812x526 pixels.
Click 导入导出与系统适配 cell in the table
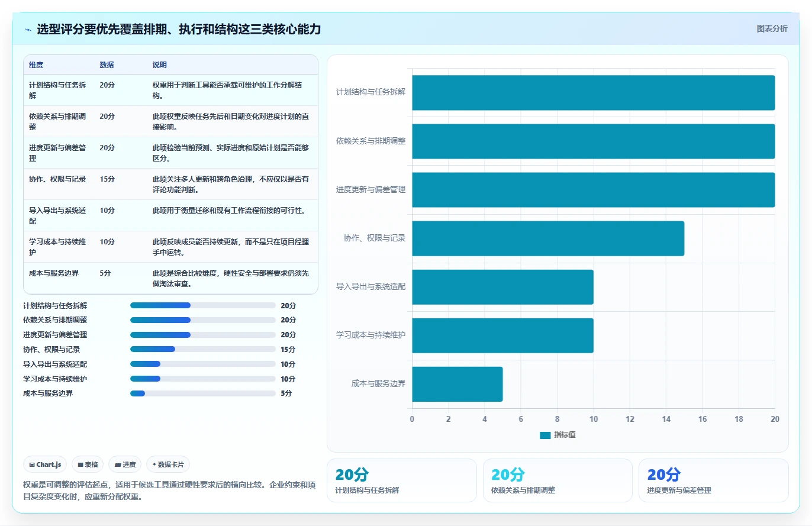pyautogui.click(x=57, y=215)
